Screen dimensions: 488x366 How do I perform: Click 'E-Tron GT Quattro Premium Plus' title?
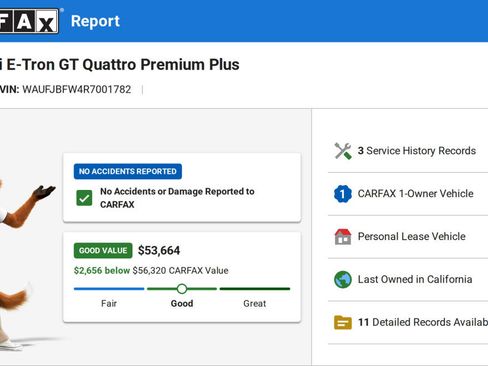pyautogui.click(x=123, y=64)
